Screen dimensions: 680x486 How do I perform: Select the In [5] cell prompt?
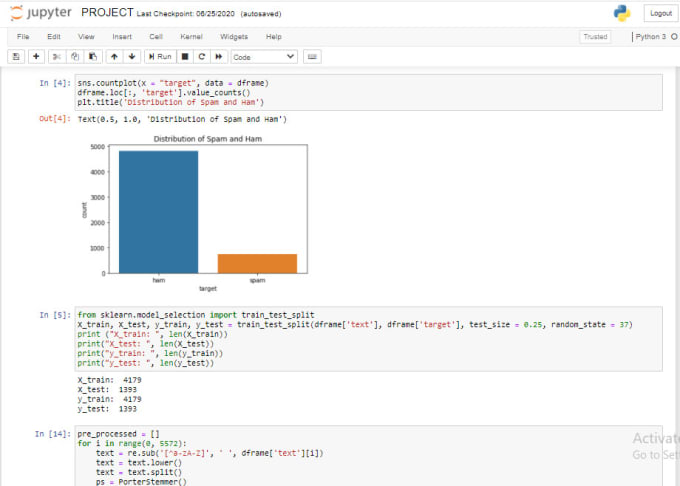55,315
